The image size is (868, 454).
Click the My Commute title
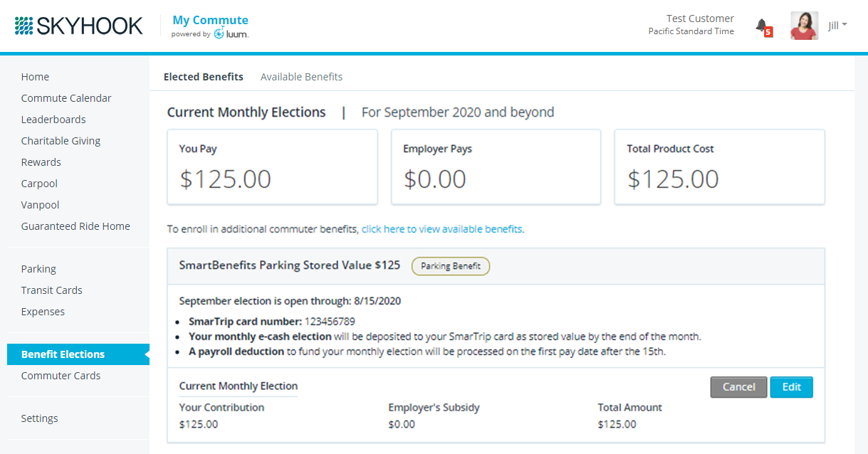(x=210, y=20)
